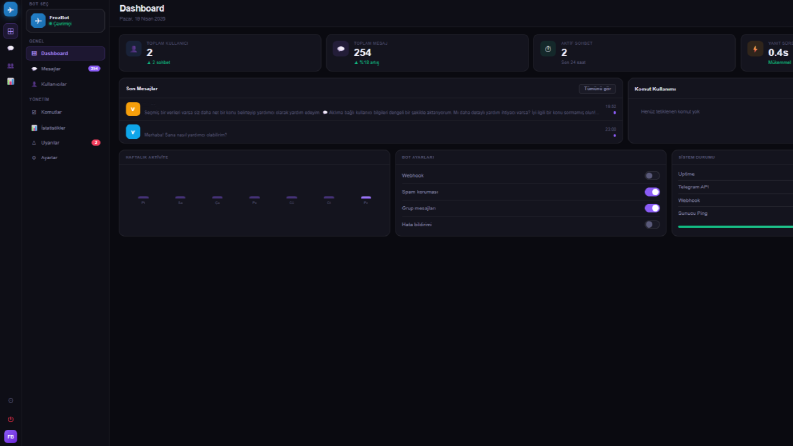Image resolution: width=793 pixels, height=446 pixels.
Task: Click the 0.4s response time value
Action: pyautogui.click(x=778, y=53)
